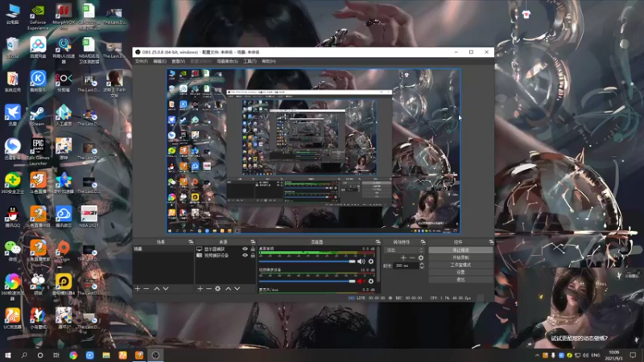
Task: Open the Help menu in OBS
Action: 269,61
